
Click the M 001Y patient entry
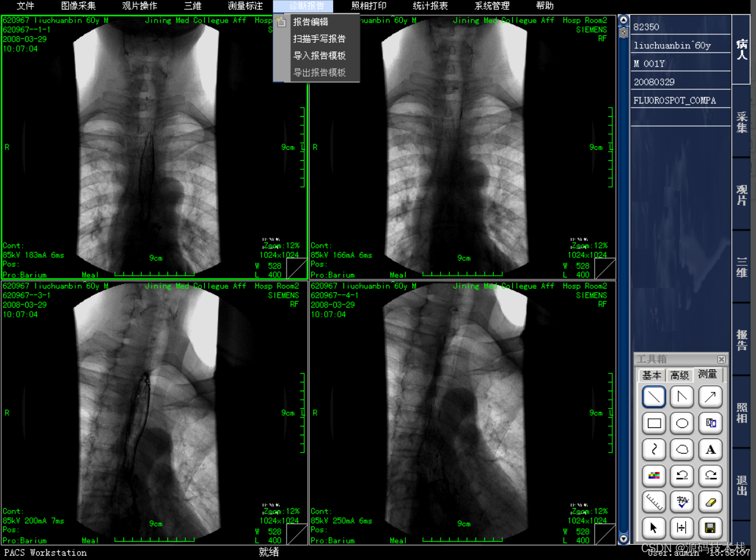point(681,64)
